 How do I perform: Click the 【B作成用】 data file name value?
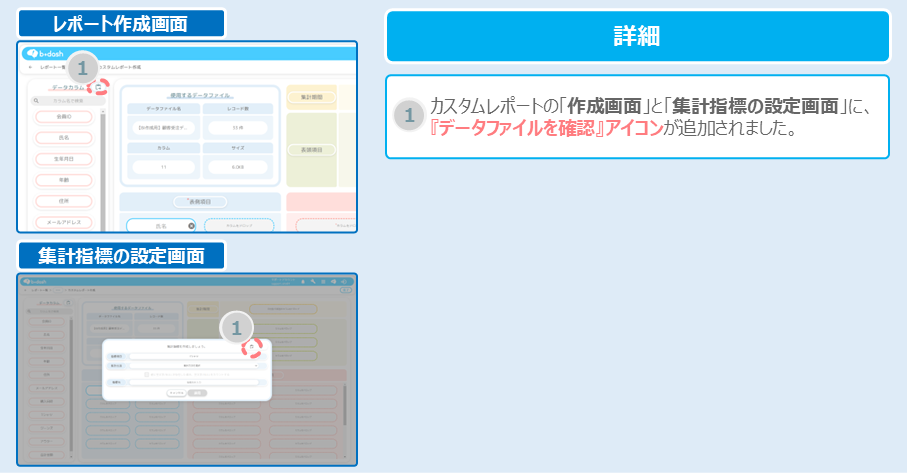pos(164,128)
